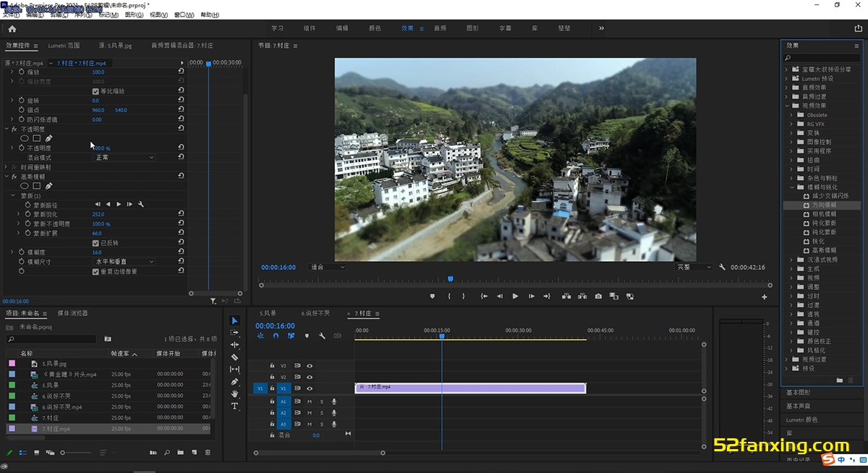868x473 pixels.
Task: Open the Home screen icon
Action: [12, 29]
